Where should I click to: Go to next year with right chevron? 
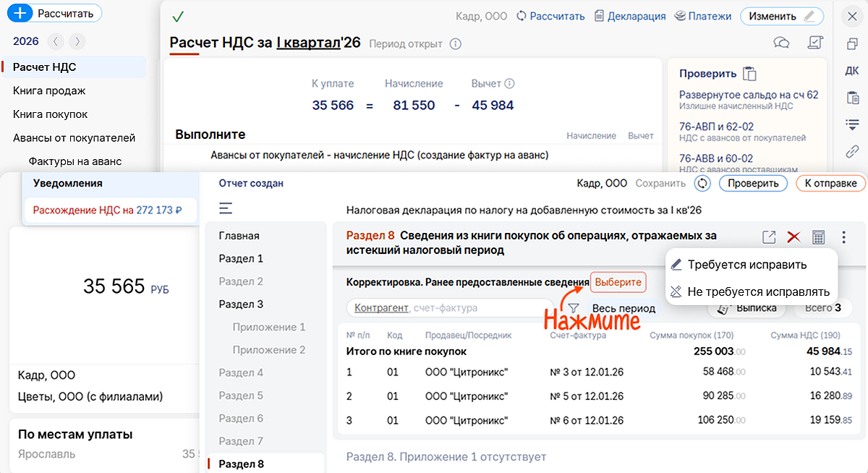pos(77,41)
